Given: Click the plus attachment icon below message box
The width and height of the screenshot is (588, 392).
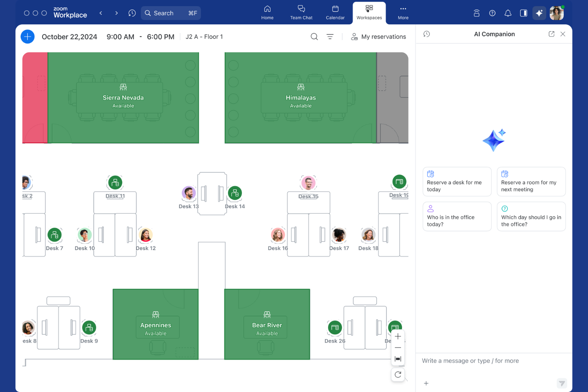Looking at the screenshot, I should tap(426, 383).
